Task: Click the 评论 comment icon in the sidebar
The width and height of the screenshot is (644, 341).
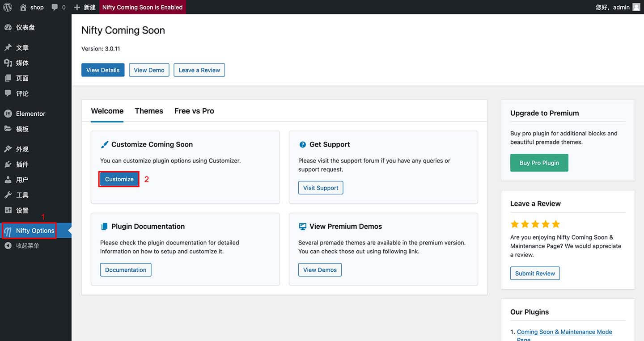Action: (8, 93)
